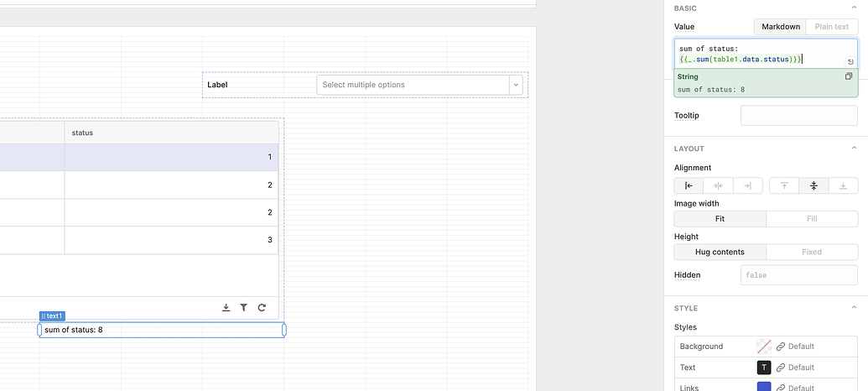The width and height of the screenshot is (868, 391).
Task: Select the Markdown value mode
Action: pos(780,27)
